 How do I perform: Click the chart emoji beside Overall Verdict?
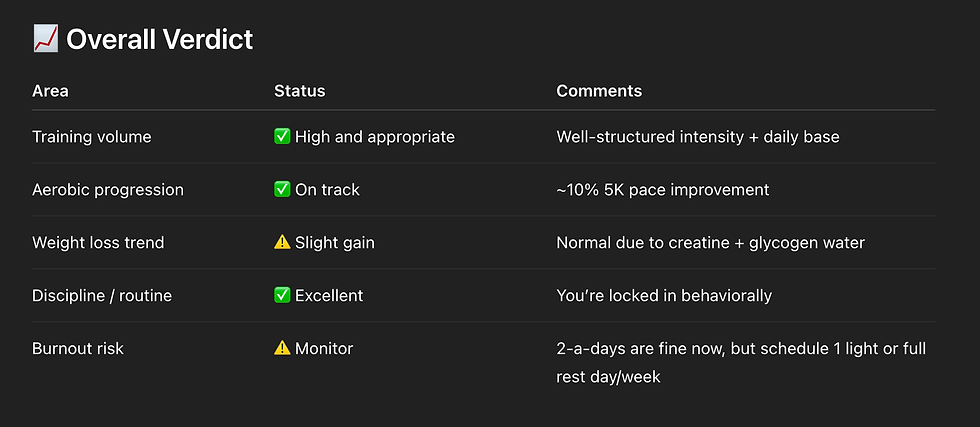[x=46, y=40]
